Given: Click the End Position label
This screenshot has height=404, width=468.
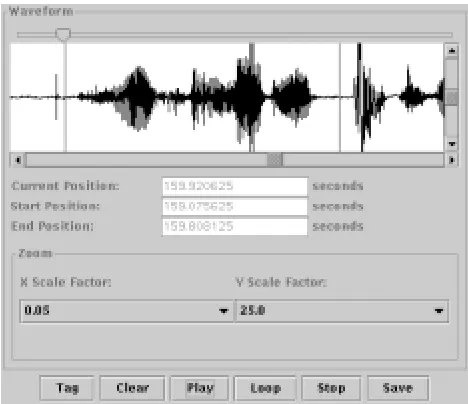Looking at the screenshot, I should point(52,226).
